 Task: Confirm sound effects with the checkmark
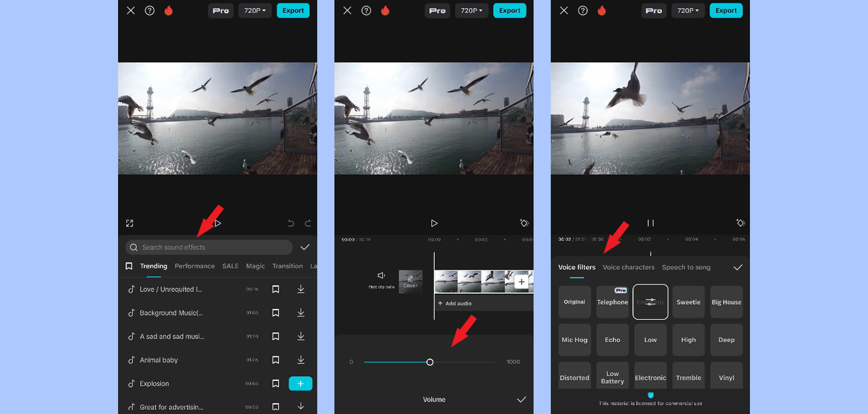point(305,247)
